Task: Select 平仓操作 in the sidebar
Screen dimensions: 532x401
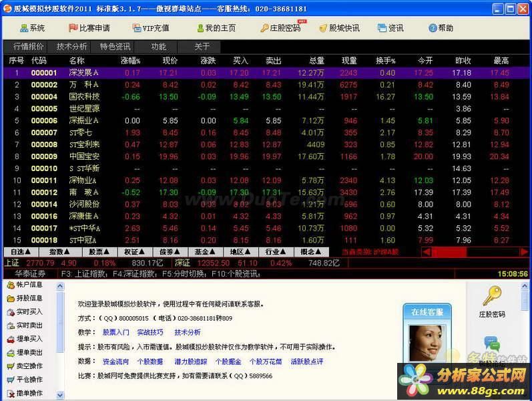Action: point(25,380)
